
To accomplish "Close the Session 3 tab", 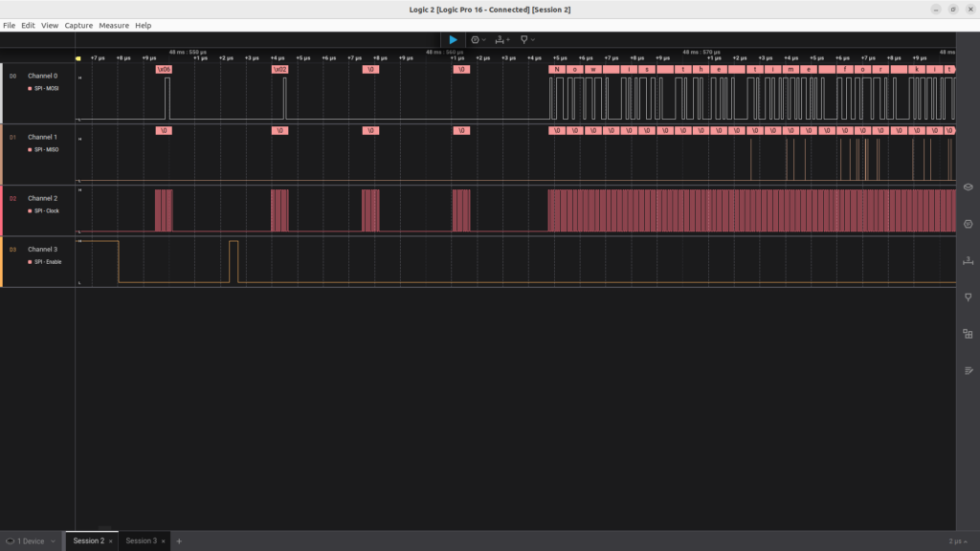I will click(x=163, y=541).
